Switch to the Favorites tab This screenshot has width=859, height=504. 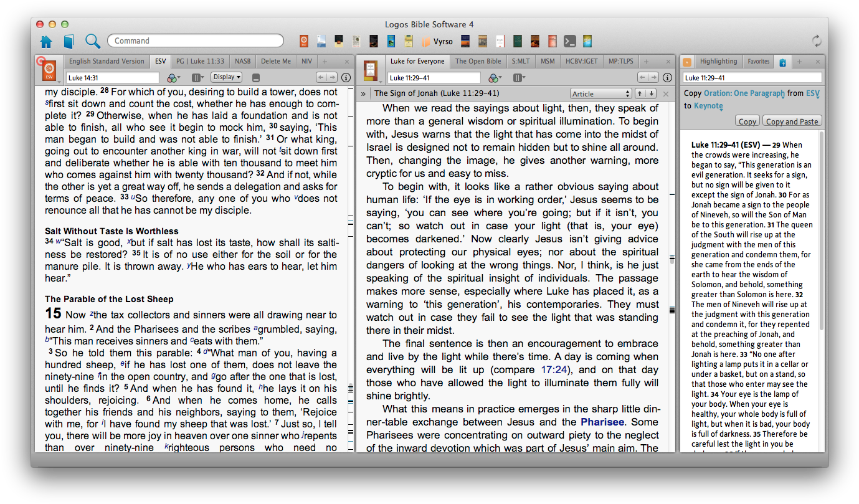click(x=758, y=61)
